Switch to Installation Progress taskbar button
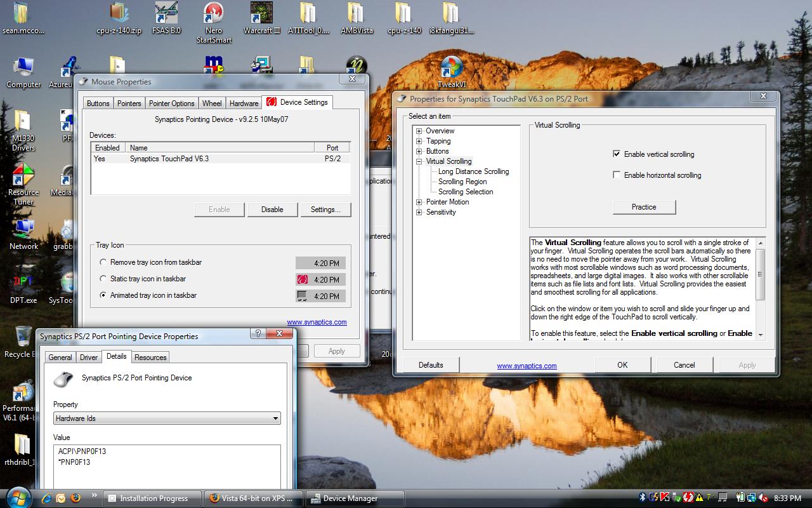This screenshot has height=508, width=812. pos(153,498)
